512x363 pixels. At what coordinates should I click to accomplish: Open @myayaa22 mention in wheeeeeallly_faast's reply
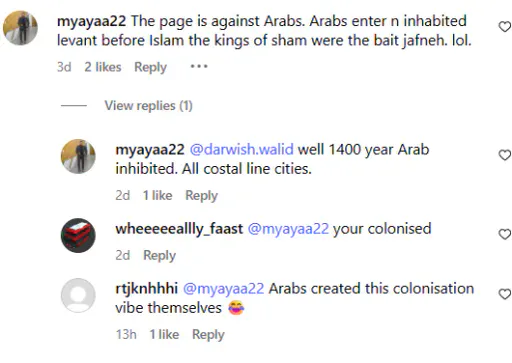tap(288, 229)
